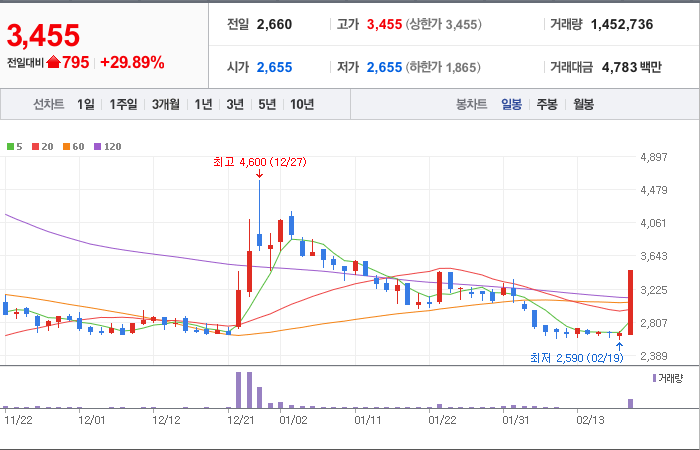
Task: Click the 하한가 1,865 text
Action: click(443, 67)
